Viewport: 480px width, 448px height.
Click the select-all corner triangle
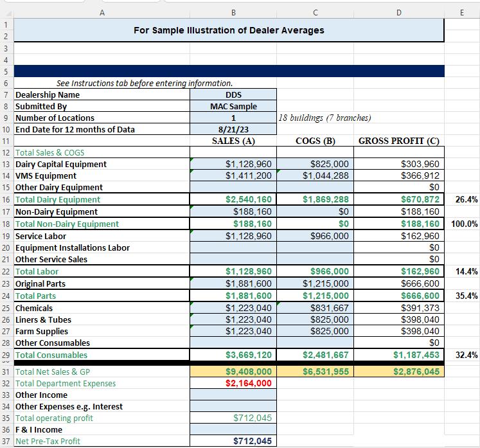[9, 13]
